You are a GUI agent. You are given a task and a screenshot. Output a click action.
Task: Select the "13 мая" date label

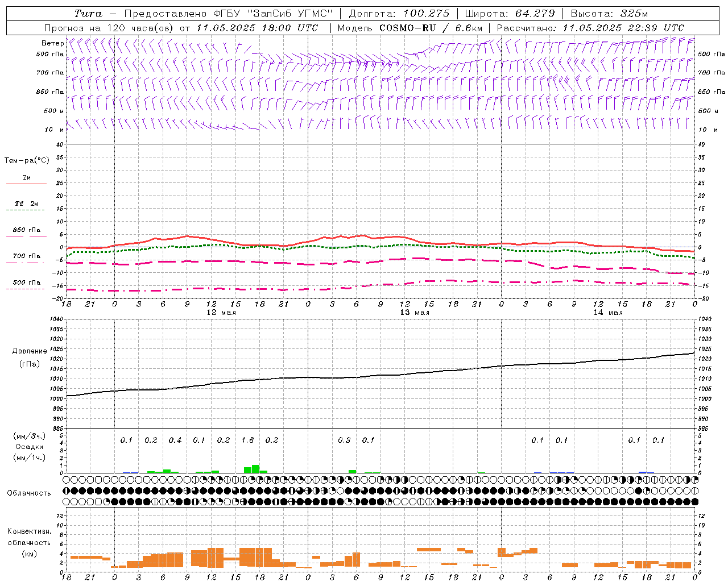415,313
